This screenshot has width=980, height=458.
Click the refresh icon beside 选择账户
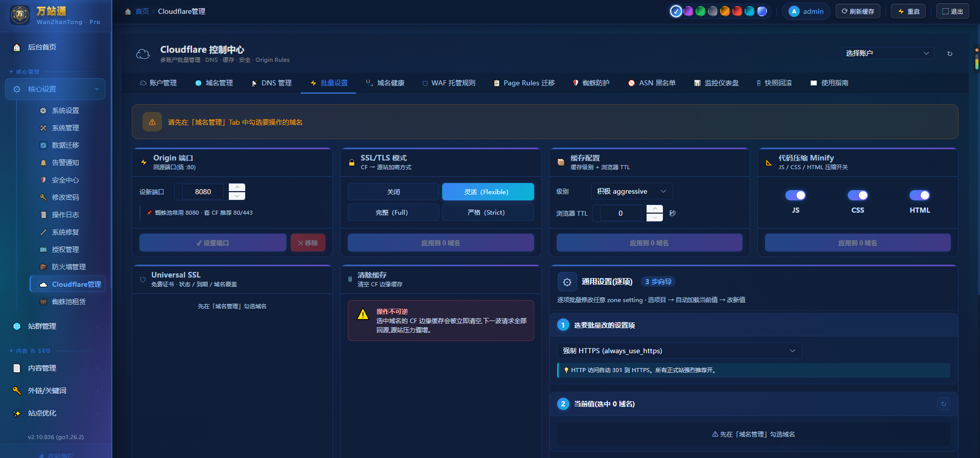point(950,54)
